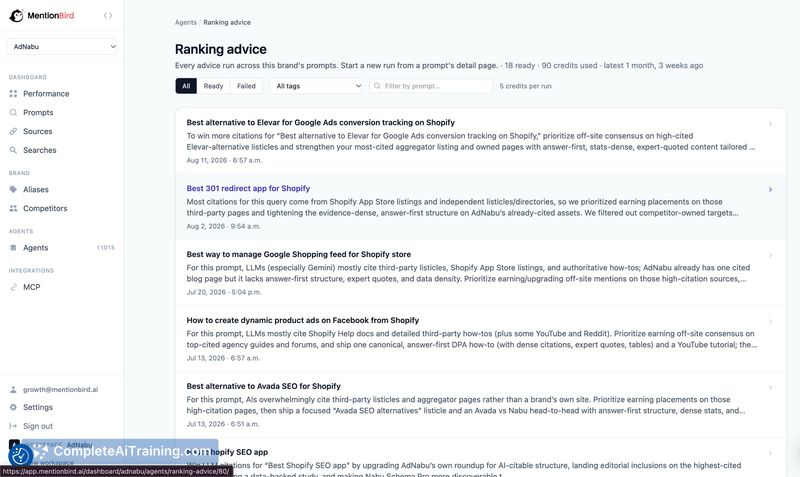Collapse the sidebar with the arrows icon
Viewport: 800px width, 477px height.
108,16
